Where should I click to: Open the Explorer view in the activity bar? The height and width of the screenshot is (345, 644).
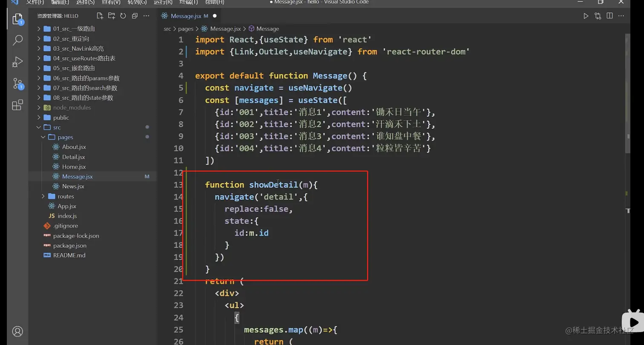17,19
